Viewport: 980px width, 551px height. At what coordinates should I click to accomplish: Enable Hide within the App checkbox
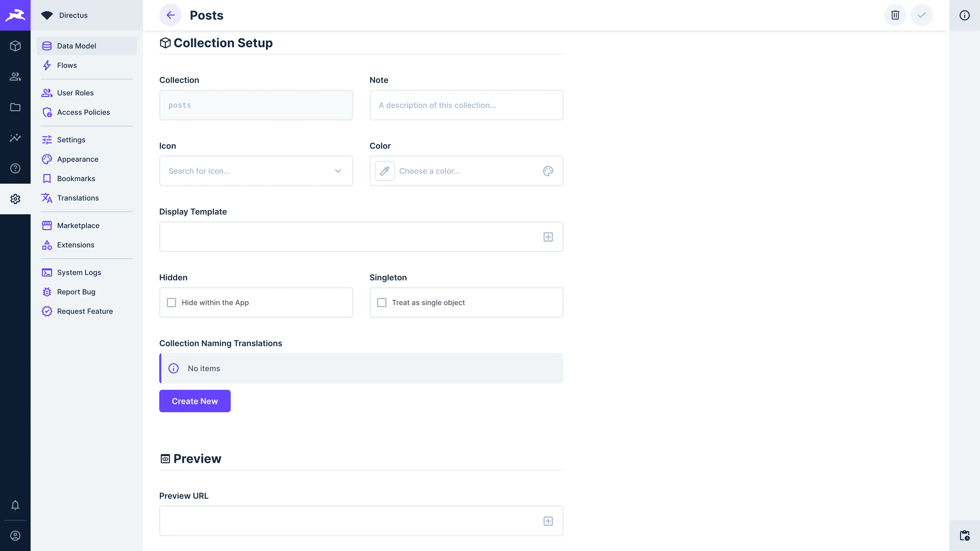[x=171, y=302]
